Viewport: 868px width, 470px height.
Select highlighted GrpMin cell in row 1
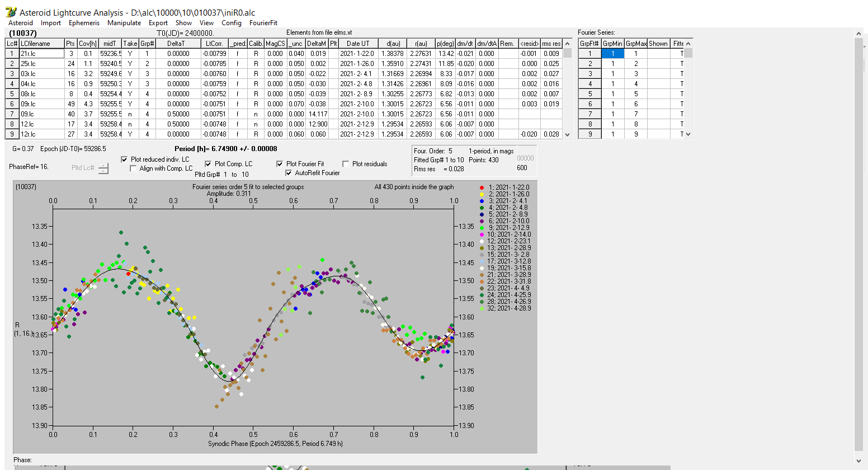612,54
